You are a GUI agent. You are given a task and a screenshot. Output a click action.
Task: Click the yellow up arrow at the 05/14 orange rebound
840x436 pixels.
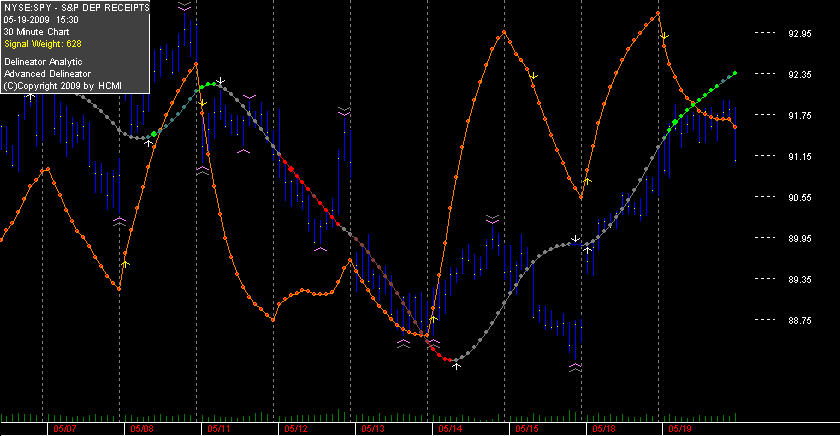click(433, 319)
